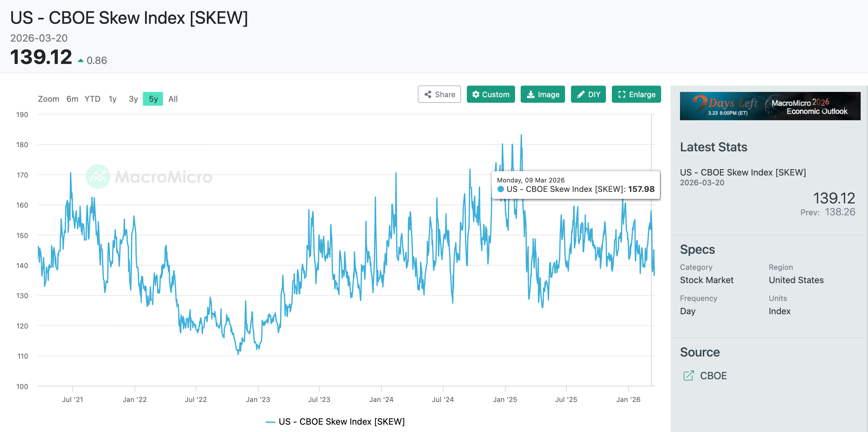Click the MacroMicro watermark logo
Image resolution: width=868 pixels, height=432 pixels.
98,177
